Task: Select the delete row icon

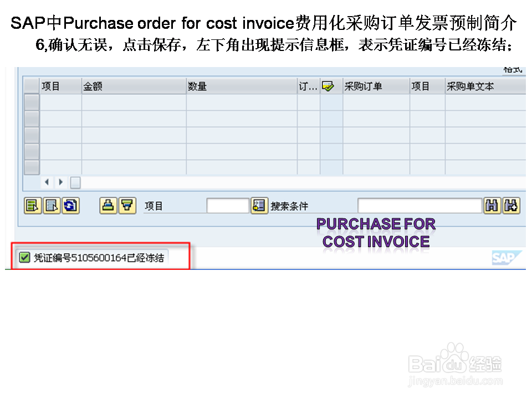Action: [53, 206]
